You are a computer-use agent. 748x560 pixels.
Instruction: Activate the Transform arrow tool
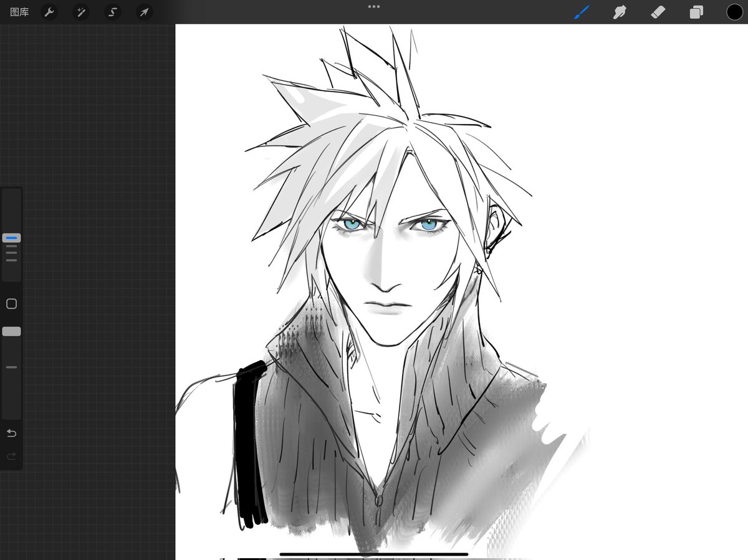click(144, 12)
